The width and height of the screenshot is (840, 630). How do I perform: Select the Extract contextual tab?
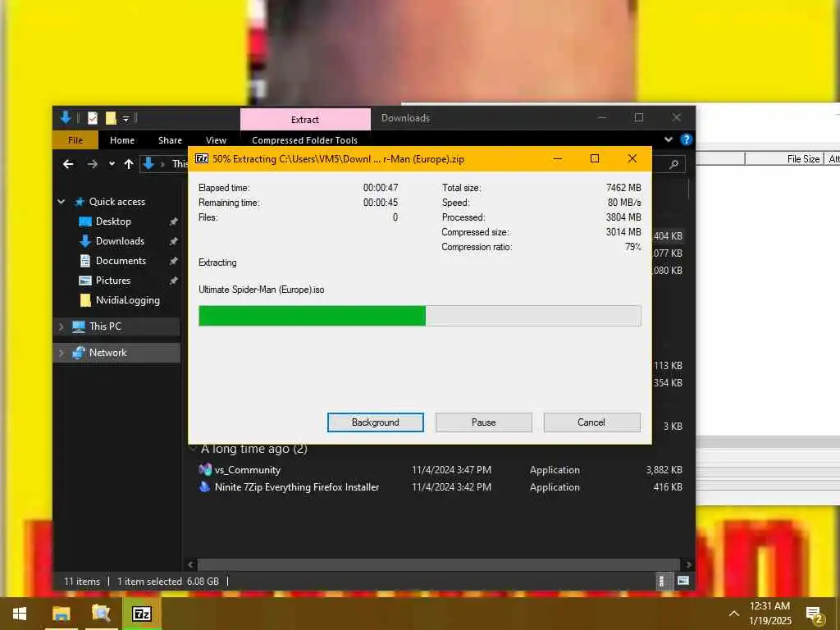(305, 120)
